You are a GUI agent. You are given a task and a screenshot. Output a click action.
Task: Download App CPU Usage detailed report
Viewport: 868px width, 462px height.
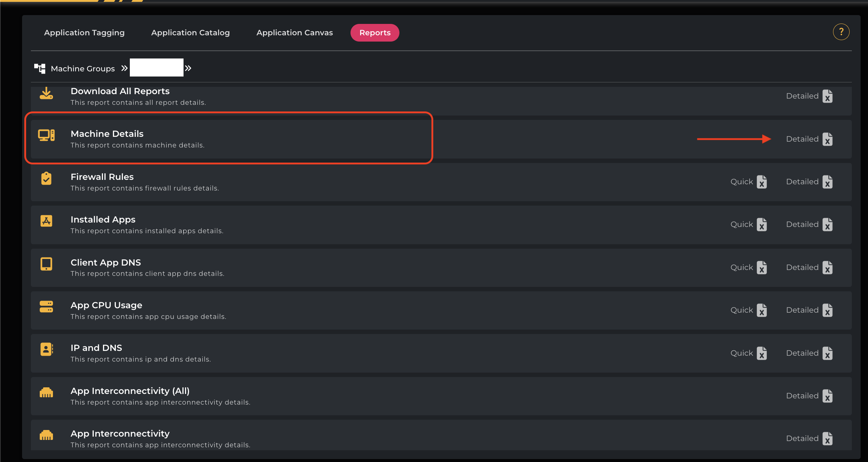(827, 310)
